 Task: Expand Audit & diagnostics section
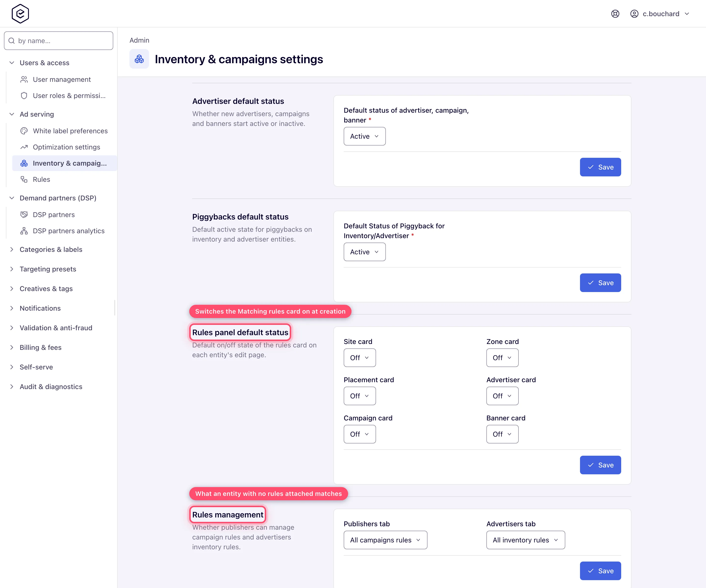pyautogui.click(x=12, y=387)
